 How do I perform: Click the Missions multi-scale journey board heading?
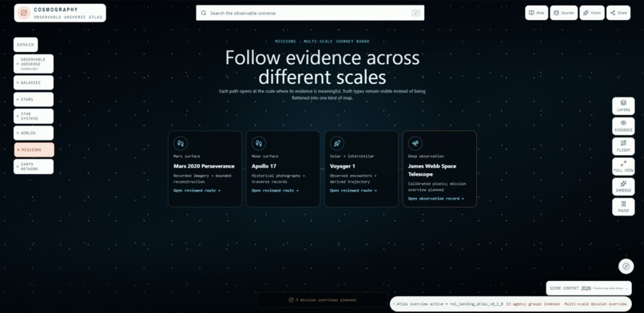click(x=322, y=42)
